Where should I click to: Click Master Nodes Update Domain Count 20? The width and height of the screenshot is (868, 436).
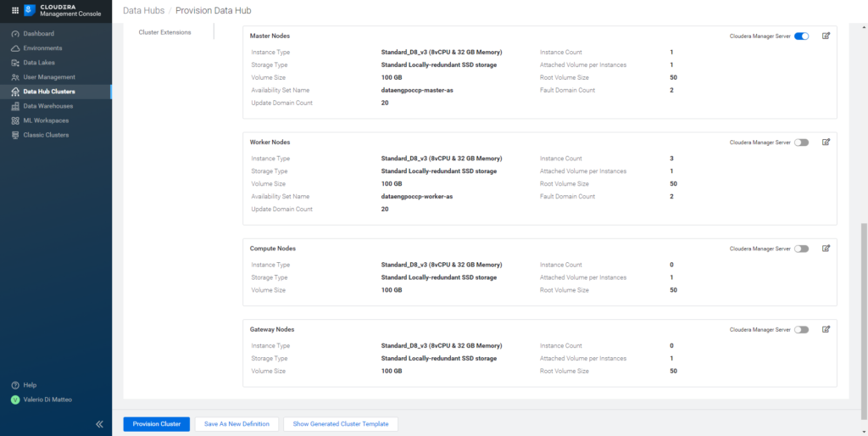click(385, 103)
